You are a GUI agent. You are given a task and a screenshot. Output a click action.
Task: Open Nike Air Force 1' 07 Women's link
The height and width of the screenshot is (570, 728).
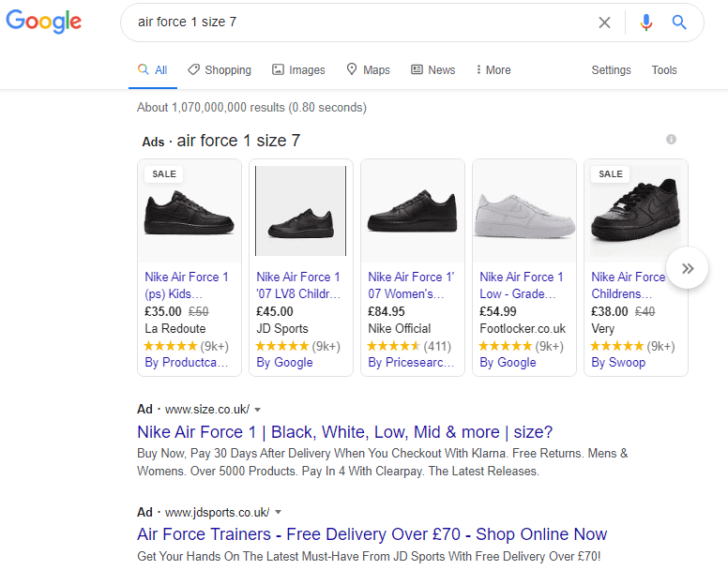[x=411, y=285]
